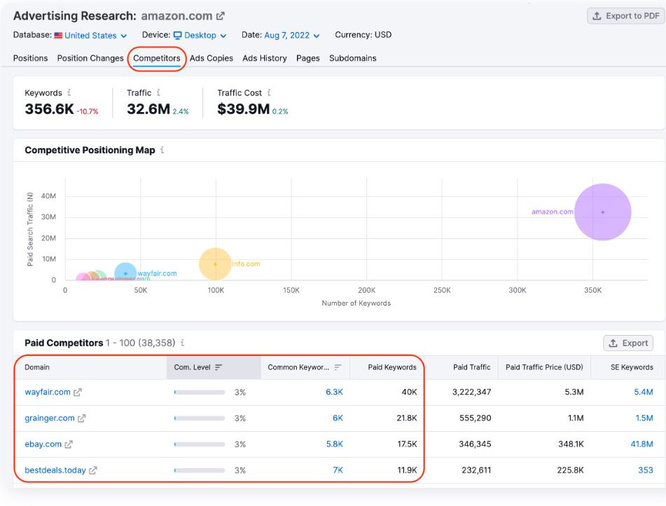Click the Traffic info icon
The width and height of the screenshot is (666, 506).
[158, 92]
